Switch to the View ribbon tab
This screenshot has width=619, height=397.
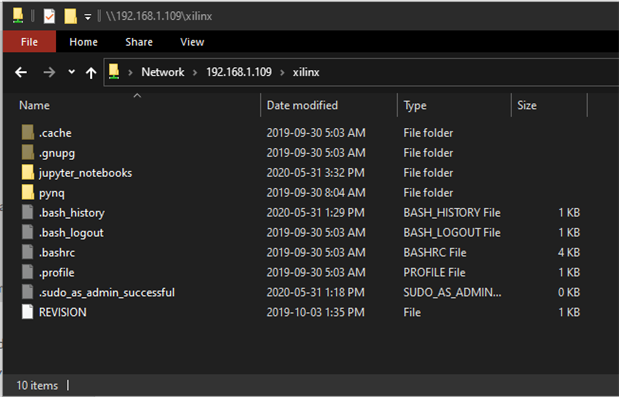point(192,42)
